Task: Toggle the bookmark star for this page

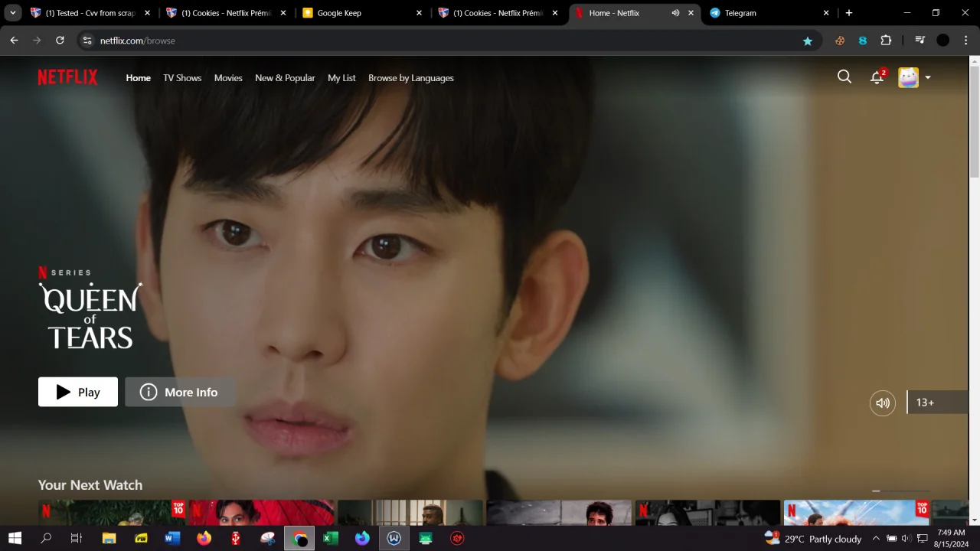Action: coord(807,41)
